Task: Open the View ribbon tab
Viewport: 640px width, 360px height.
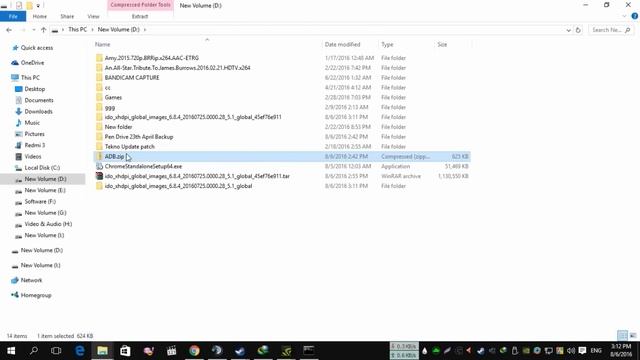Action: coord(93,16)
